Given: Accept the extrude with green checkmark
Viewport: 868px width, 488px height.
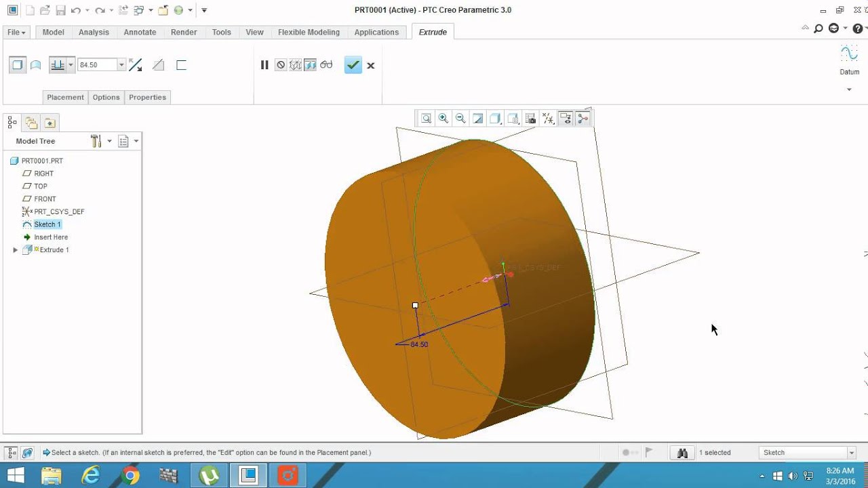Looking at the screenshot, I should pos(353,65).
